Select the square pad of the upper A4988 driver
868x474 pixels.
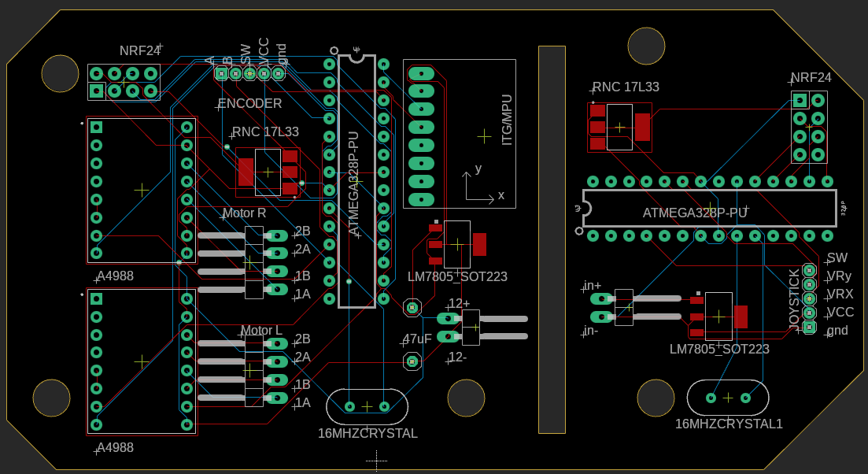coord(96,128)
